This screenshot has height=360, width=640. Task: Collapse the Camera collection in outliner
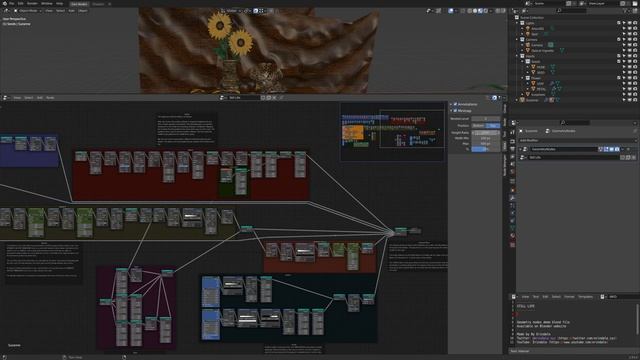click(x=517, y=40)
